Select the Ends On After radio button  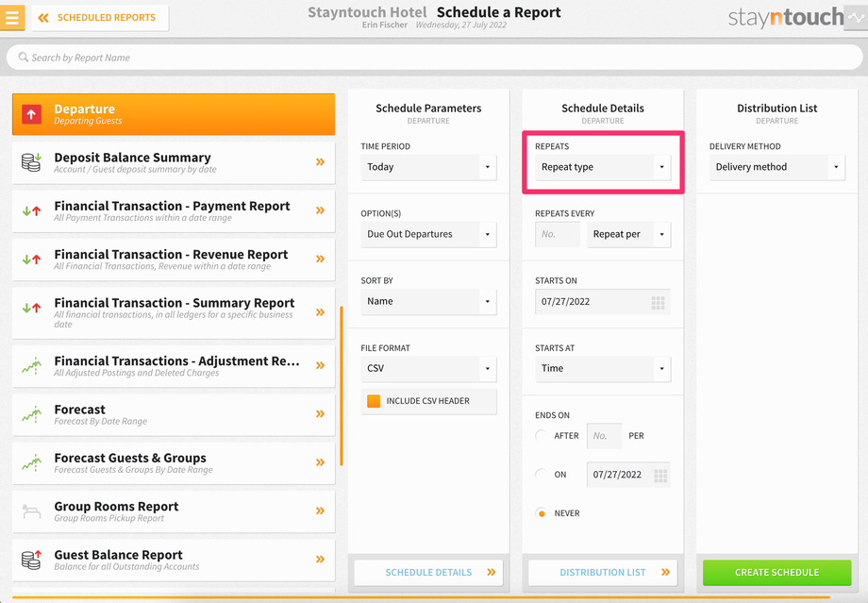(542, 436)
